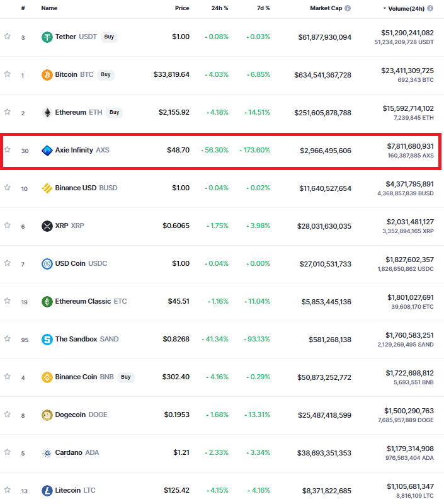444x504 pixels.
Task: Toggle watchlist star for XRP
Action: [8, 225]
